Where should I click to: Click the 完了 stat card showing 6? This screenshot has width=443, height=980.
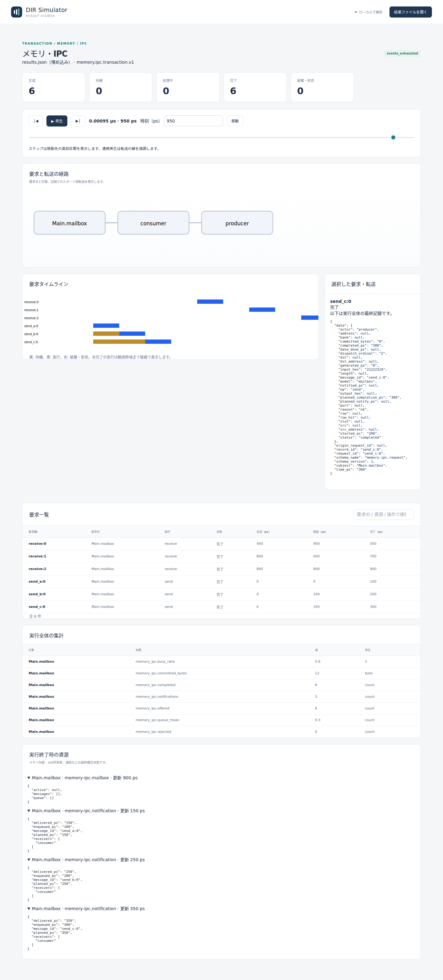[x=255, y=87]
